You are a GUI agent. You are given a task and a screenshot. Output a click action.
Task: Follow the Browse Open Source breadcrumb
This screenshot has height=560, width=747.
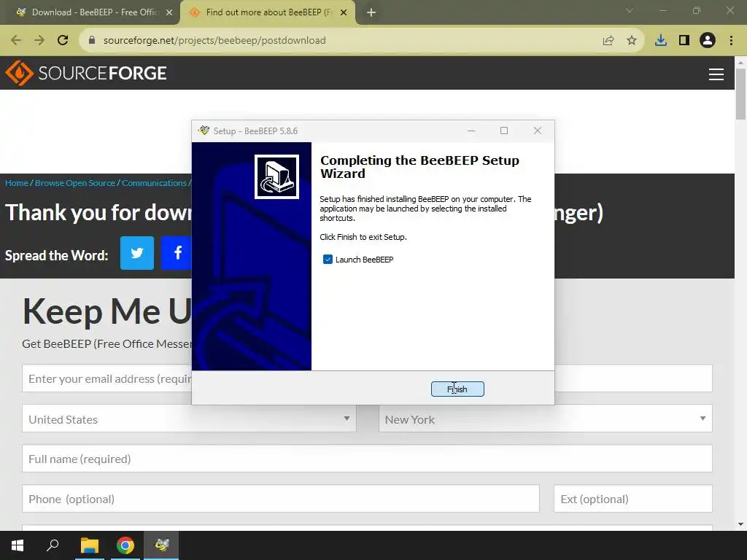[75, 183]
